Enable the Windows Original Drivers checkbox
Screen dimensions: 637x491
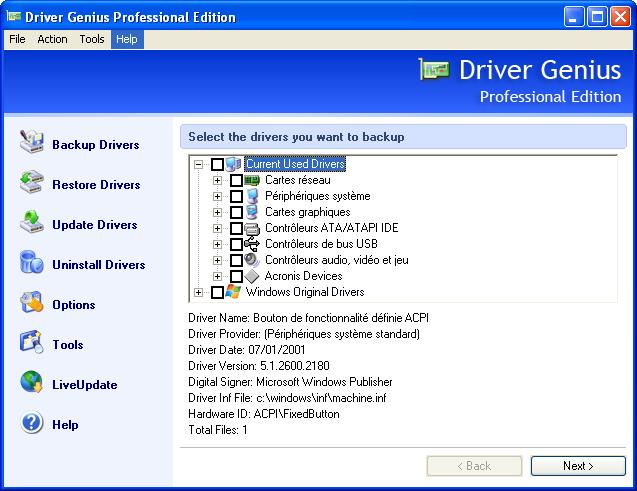(x=217, y=292)
